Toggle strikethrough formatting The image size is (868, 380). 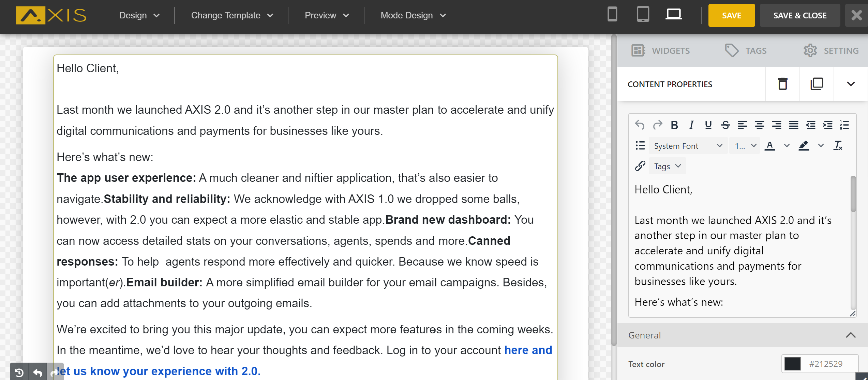click(725, 125)
